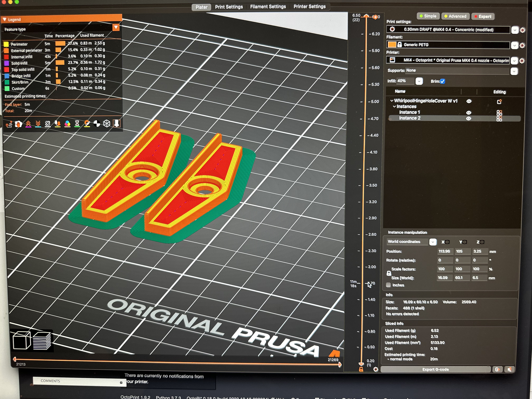Toggle center of gravity marker icon
This screenshot has width=532, height=399.
tap(97, 124)
